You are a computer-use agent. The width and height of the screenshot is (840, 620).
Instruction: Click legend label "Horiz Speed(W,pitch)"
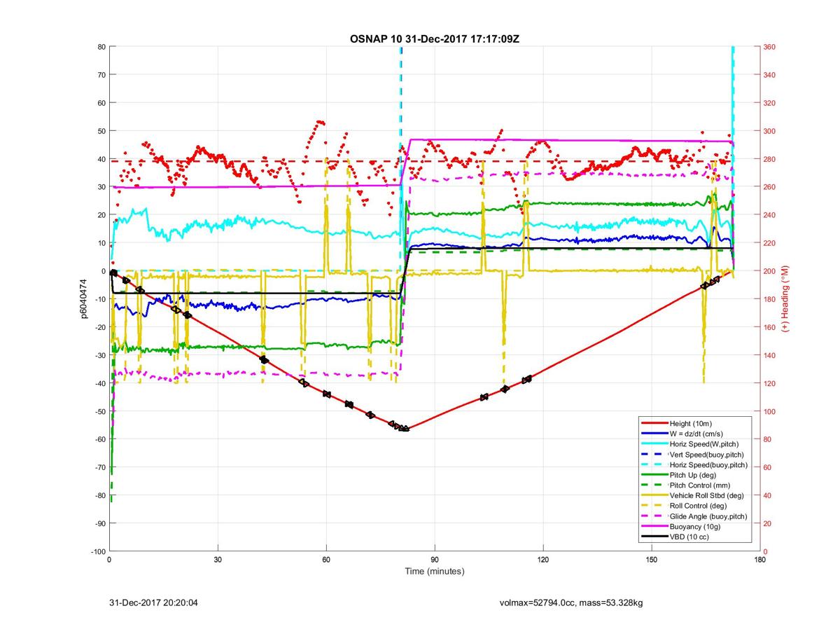tap(703, 444)
